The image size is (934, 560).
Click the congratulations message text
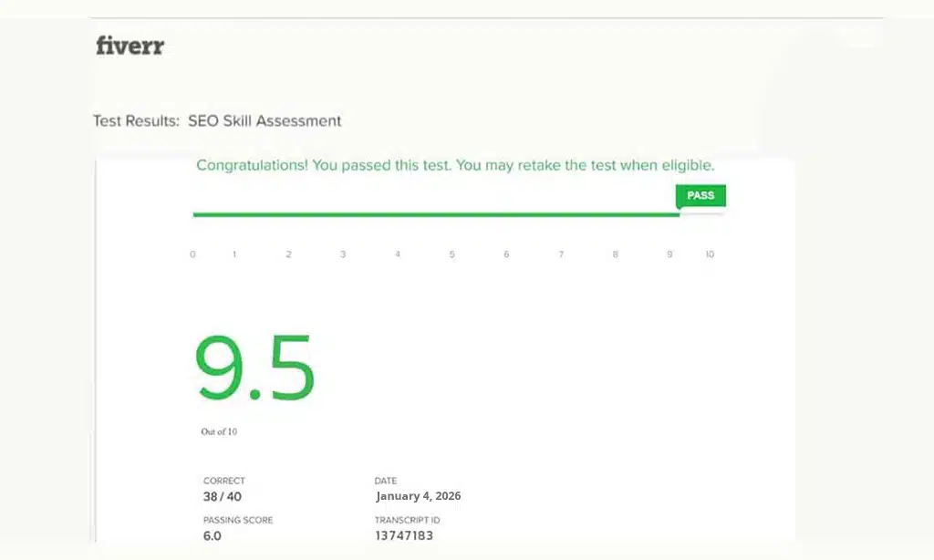(455, 165)
